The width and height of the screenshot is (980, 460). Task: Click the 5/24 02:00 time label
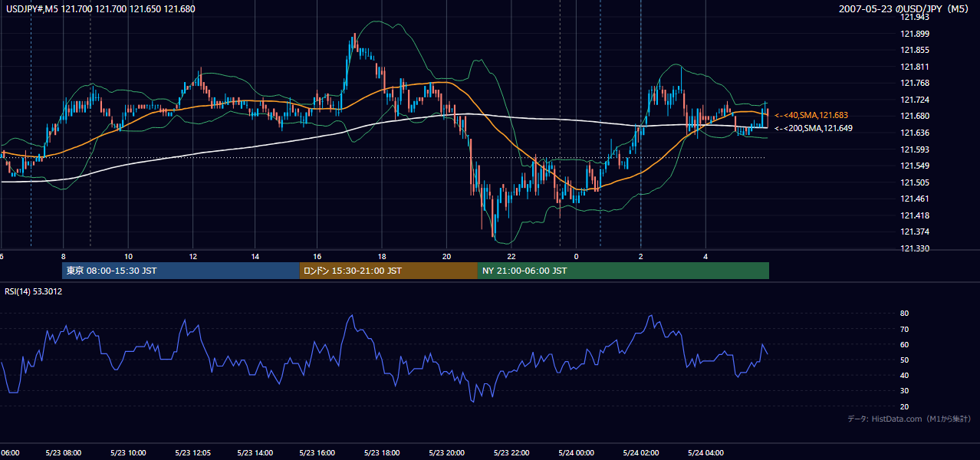pyautogui.click(x=640, y=453)
